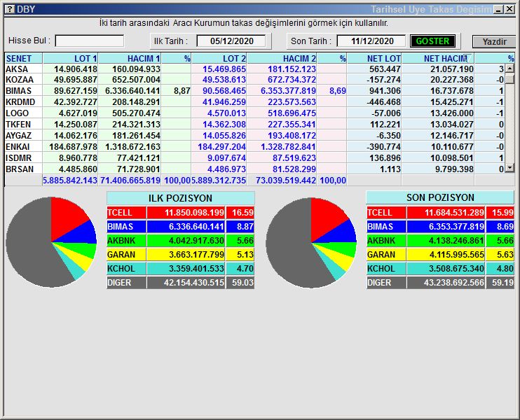Screen dimensions: 520x420
Task: Sort by LOT 2 column header
Action: (219, 58)
